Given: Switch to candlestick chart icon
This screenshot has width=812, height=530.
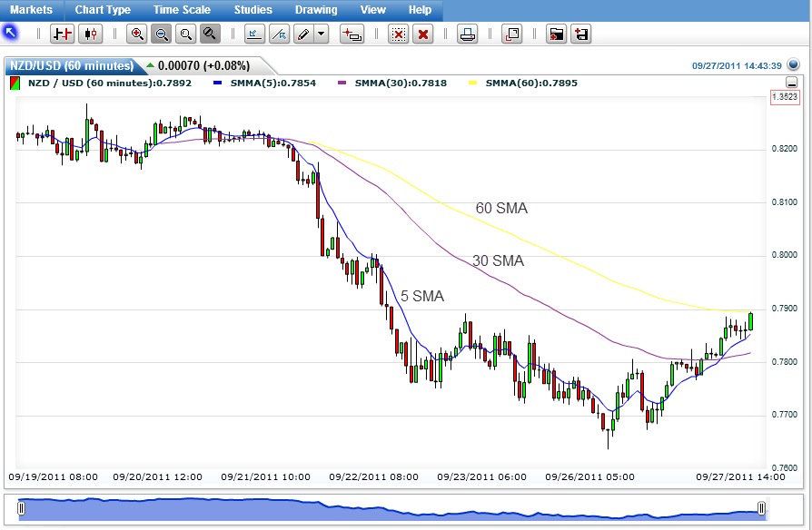Looking at the screenshot, I should point(90,34).
